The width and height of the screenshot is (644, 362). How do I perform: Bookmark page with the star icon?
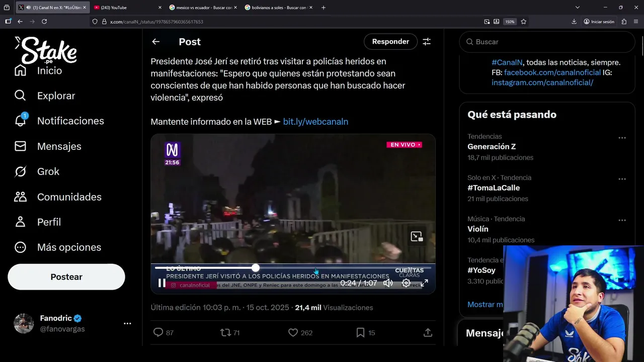[x=524, y=22]
